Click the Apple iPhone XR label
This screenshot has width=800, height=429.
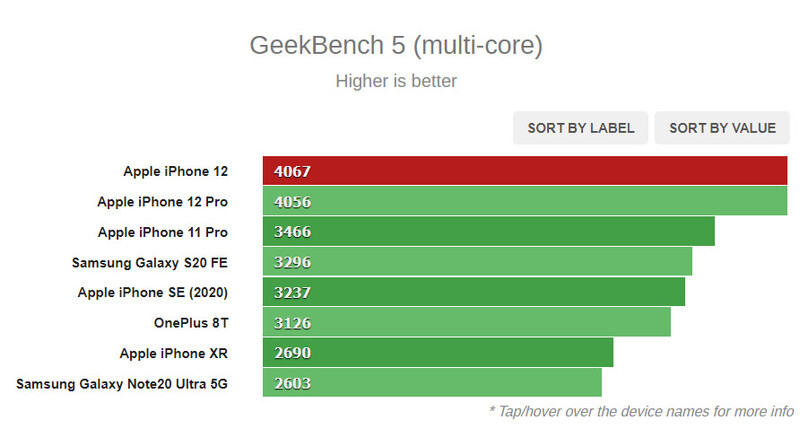pyautogui.click(x=173, y=353)
